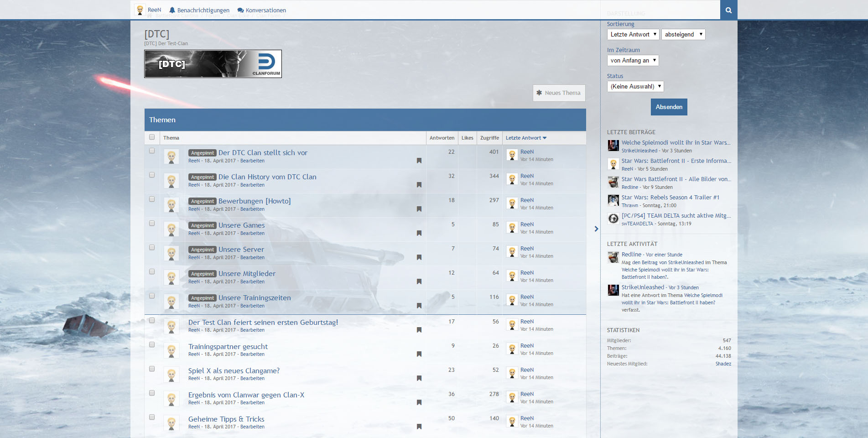
Task: Click bookmark icon for Unsere Mitglieder row
Action: pyautogui.click(x=419, y=282)
